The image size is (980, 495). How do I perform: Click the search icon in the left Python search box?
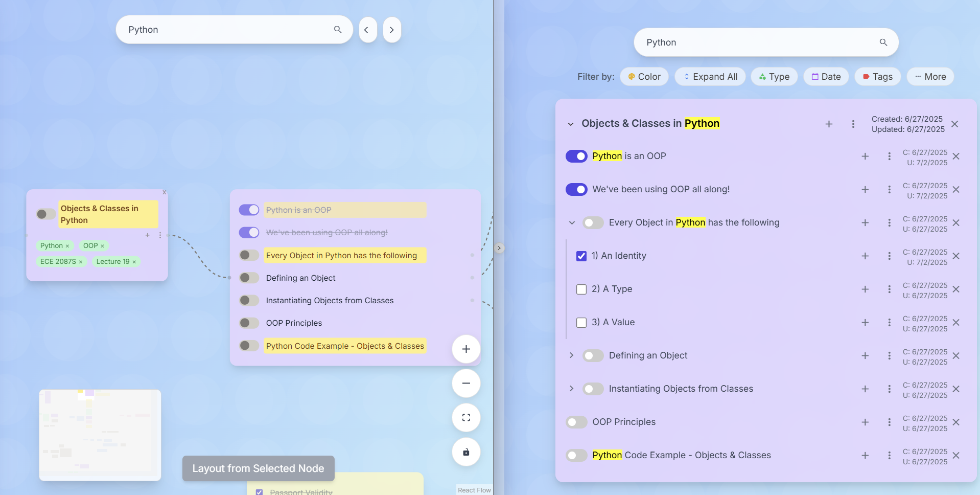click(338, 30)
